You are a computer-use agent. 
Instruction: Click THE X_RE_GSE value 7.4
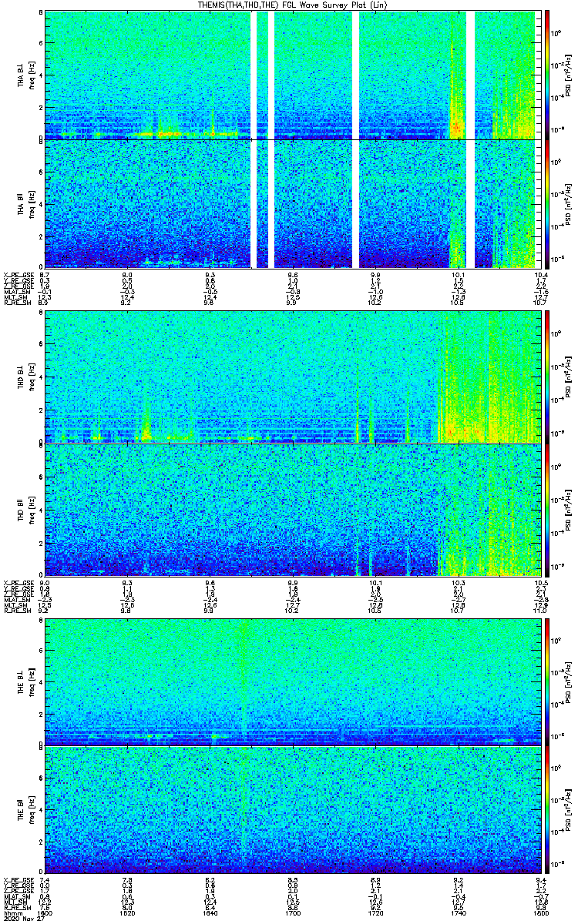[x=45, y=880]
